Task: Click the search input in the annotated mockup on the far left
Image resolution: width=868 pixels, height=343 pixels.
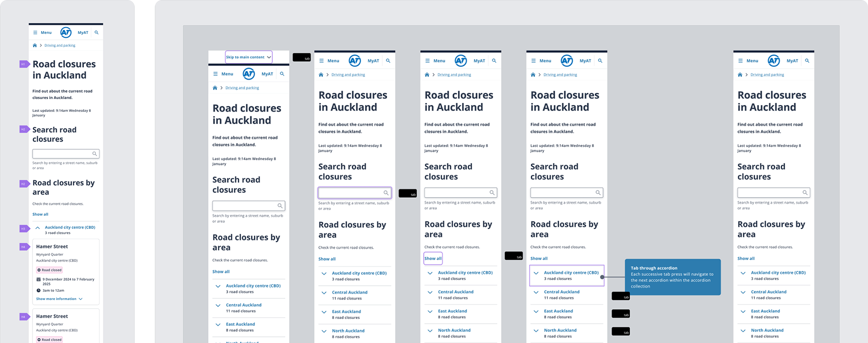Action: (x=66, y=154)
